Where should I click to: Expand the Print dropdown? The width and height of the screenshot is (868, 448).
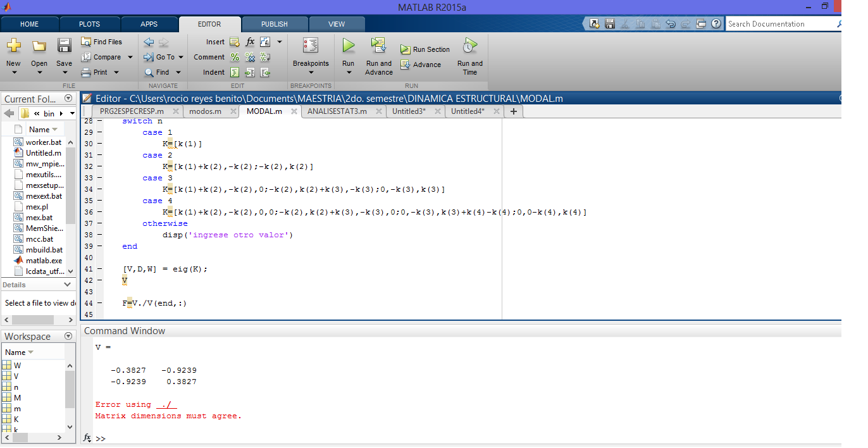coord(116,72)
